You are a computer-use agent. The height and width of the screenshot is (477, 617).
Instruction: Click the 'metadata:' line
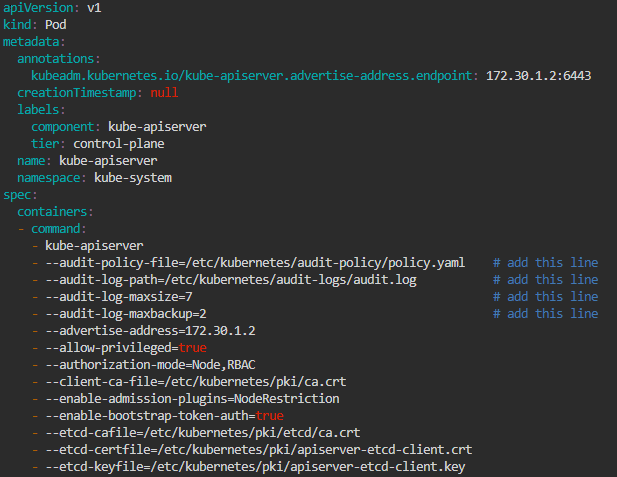(34, 42)
